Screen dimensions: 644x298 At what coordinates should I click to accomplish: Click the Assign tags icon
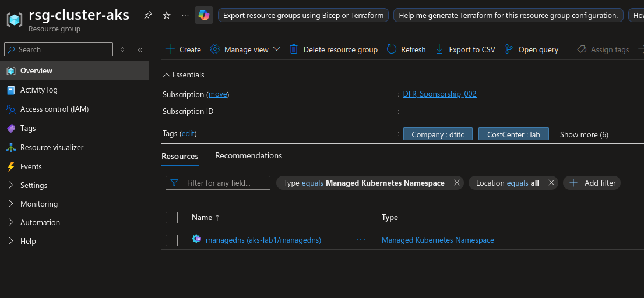[x=581, y=49]
